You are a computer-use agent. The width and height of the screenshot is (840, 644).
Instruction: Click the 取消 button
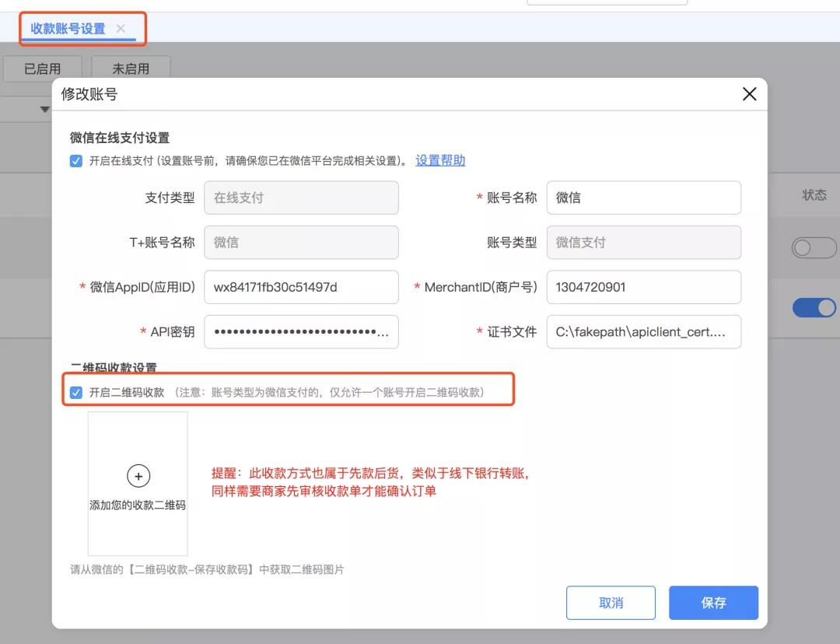tap(611, 603)
